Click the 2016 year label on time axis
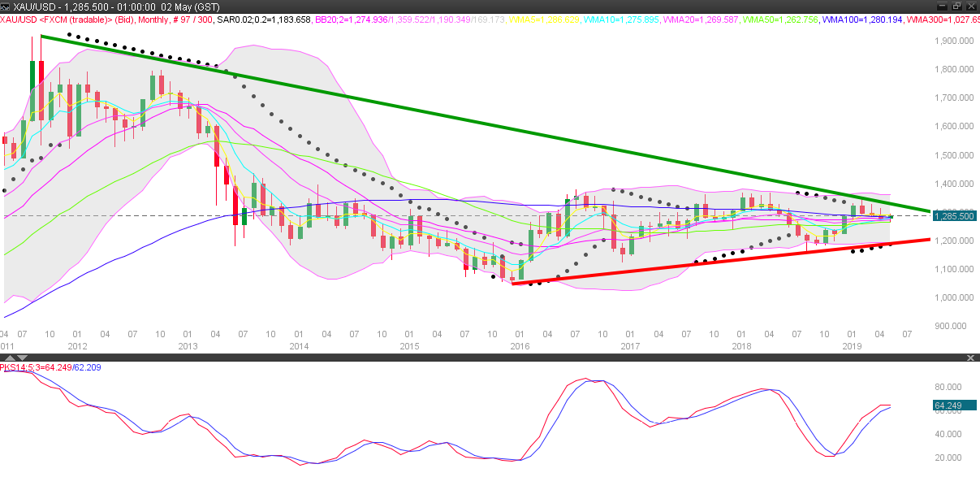Image resolution: width=980 pixels, height=477 pixels. [x=520, y=347]
